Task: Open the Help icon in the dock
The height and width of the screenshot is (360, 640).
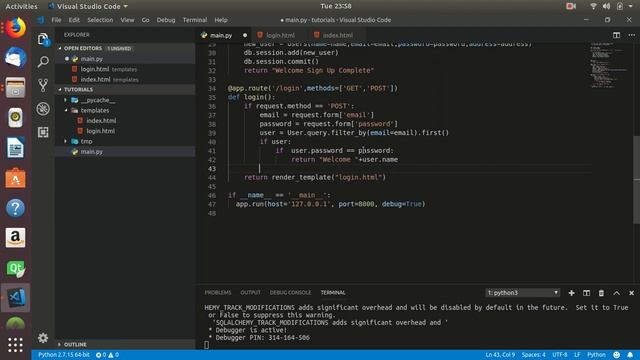Action: (x=16, y=208)
